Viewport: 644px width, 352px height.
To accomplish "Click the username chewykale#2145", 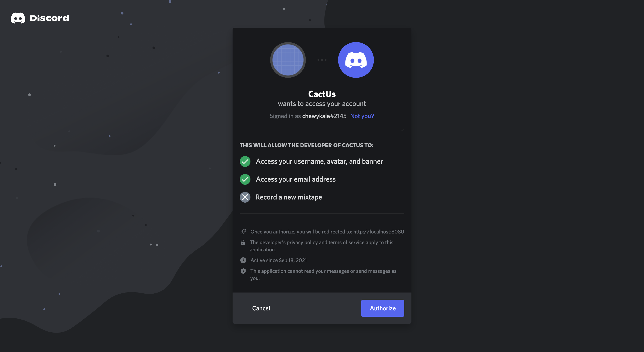I will [324, 116].
